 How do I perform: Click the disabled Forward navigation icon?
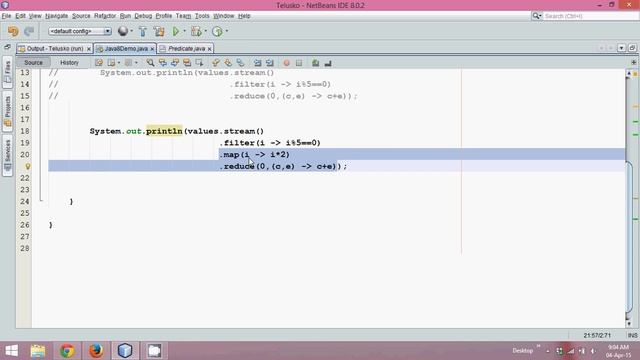[128, 63]
